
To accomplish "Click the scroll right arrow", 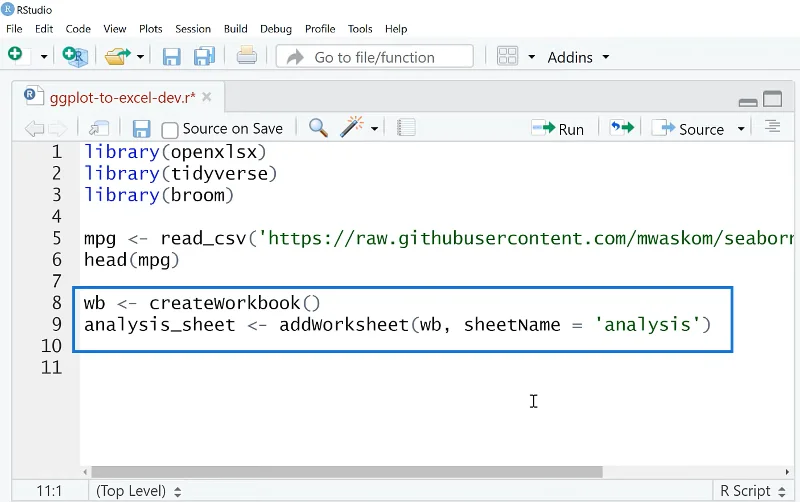I will click(x=787, y=472).
